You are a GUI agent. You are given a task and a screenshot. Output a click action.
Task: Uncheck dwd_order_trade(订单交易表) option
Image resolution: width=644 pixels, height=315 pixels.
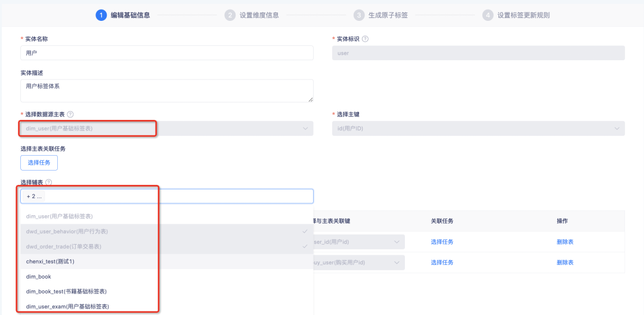point(166,246)
